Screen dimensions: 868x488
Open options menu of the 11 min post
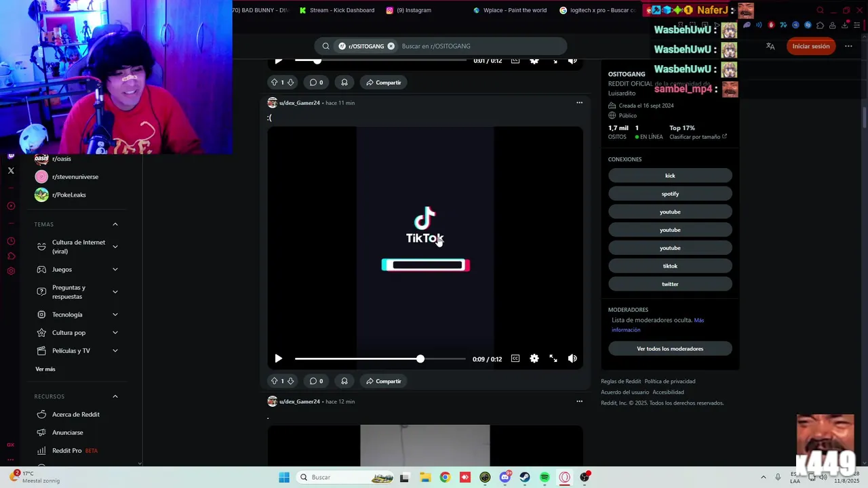[x=579, y=103]
